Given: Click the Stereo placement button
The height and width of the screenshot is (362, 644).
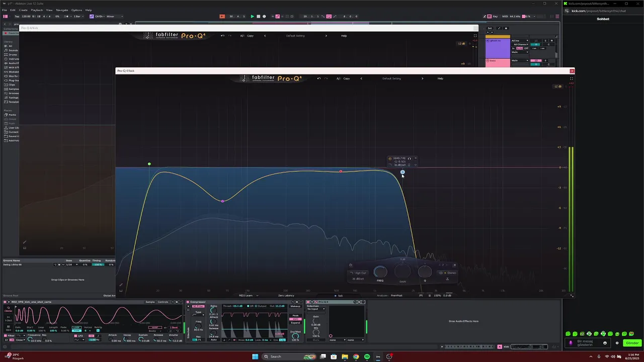Looking at the screenshot, I should (447, 273).
